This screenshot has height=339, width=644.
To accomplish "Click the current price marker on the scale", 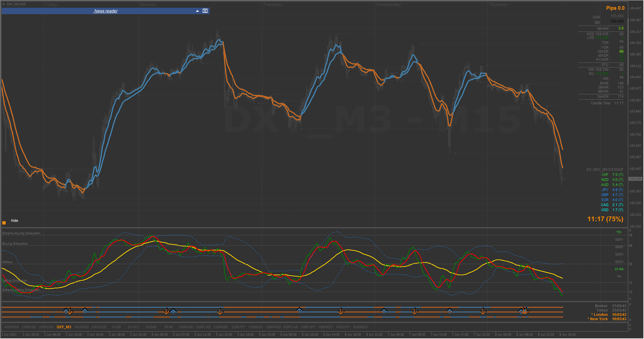I will tap(635, 179).
